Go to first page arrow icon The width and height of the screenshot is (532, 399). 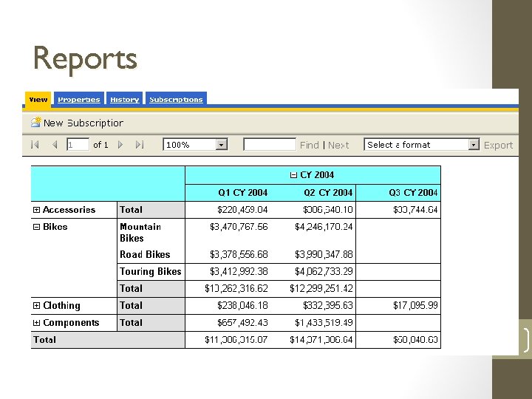(35, 145)
